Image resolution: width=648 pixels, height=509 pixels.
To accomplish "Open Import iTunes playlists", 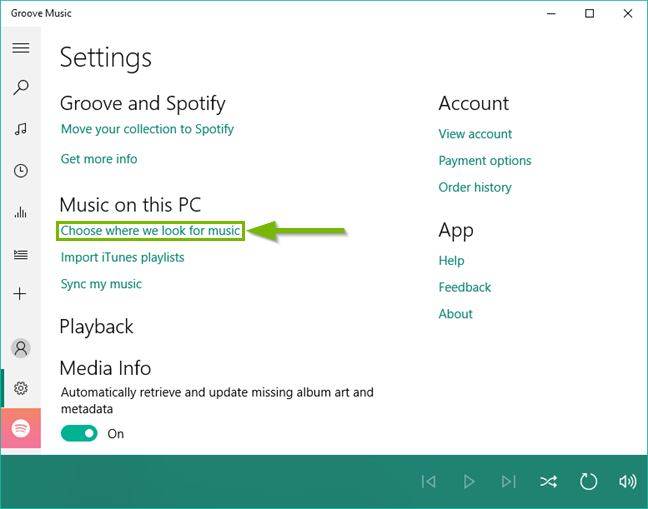I will (122, 257).
